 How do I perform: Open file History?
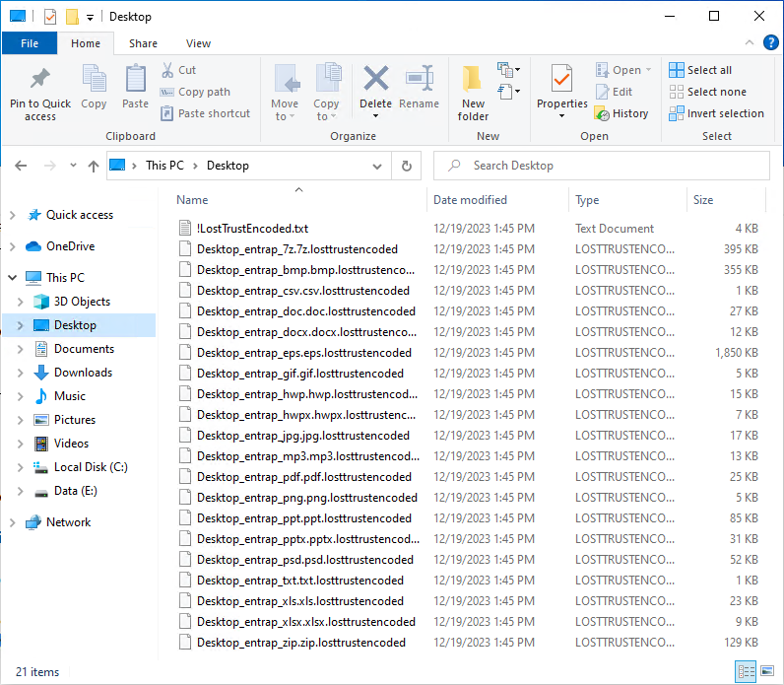tap(621, 113)
